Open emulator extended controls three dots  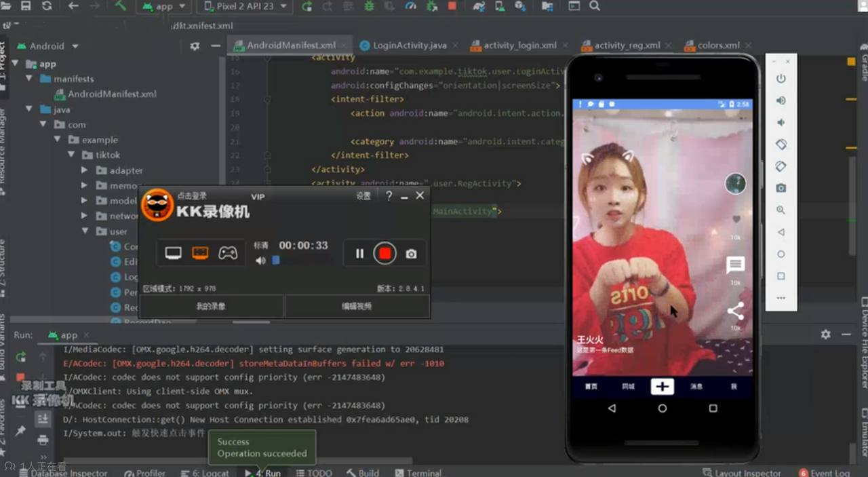[x=781, y=298]
